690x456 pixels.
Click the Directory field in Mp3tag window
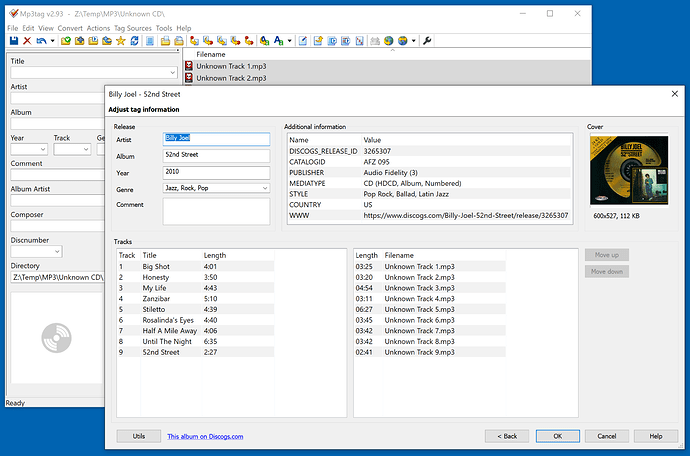57,277
